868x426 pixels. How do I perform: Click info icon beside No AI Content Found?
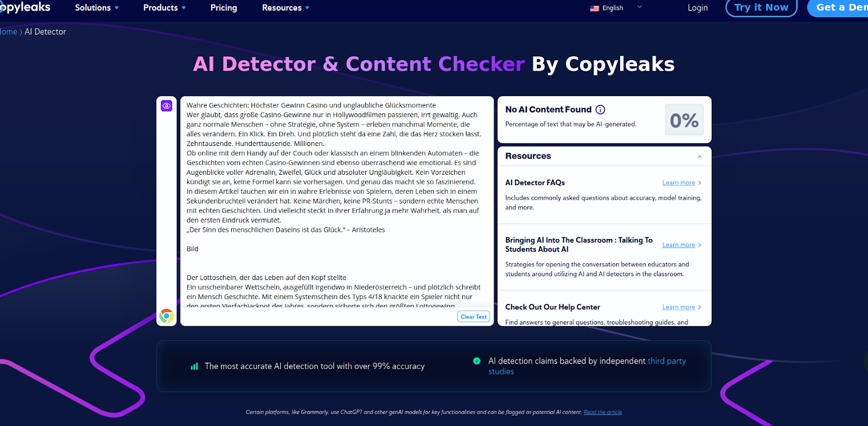click(x=600, y=110)
